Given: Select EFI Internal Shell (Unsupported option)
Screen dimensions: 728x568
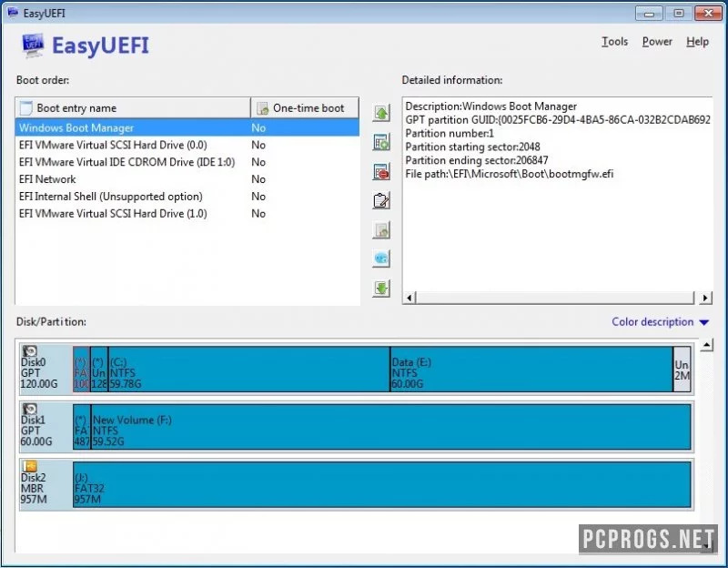Looking at the screenshot, I should [187, 197].
